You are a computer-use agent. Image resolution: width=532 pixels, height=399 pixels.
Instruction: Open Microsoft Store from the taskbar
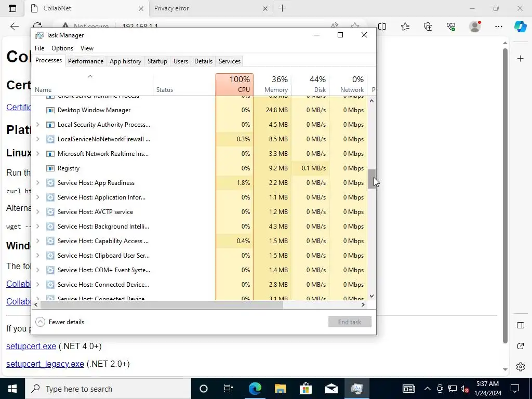pos(305,389)
